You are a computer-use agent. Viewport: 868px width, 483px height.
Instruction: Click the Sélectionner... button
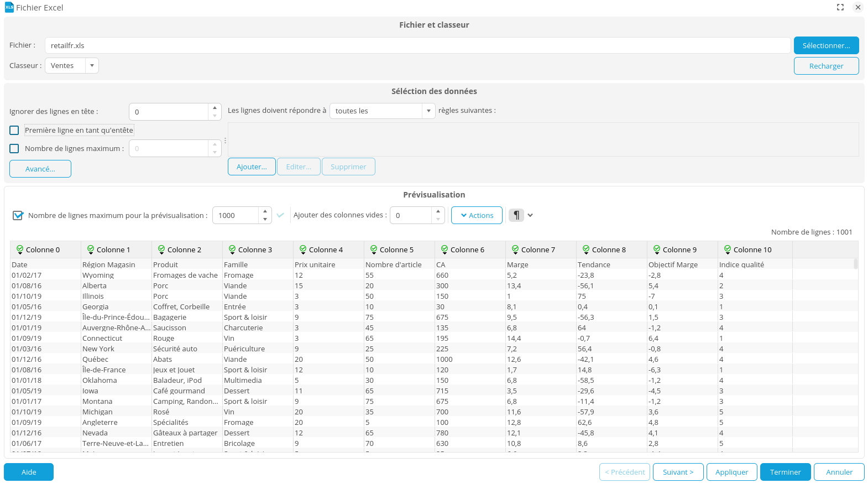826,45
